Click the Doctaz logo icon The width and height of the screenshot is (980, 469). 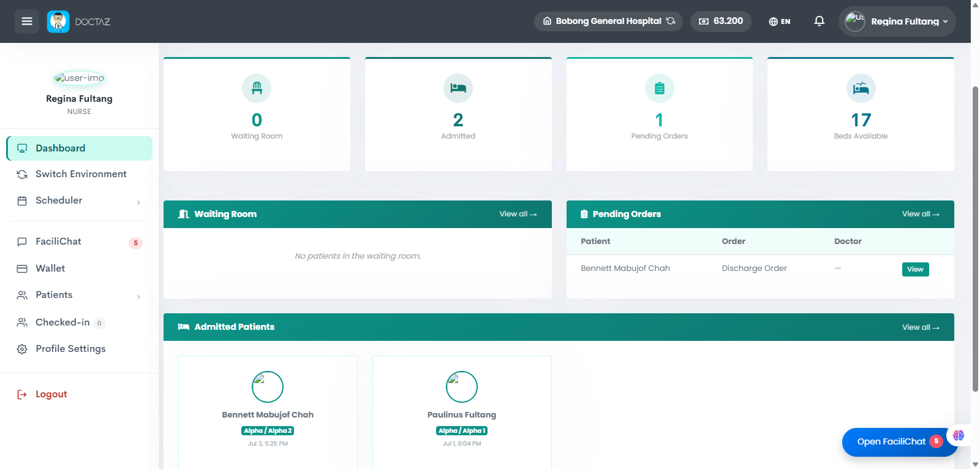point(58,21)
